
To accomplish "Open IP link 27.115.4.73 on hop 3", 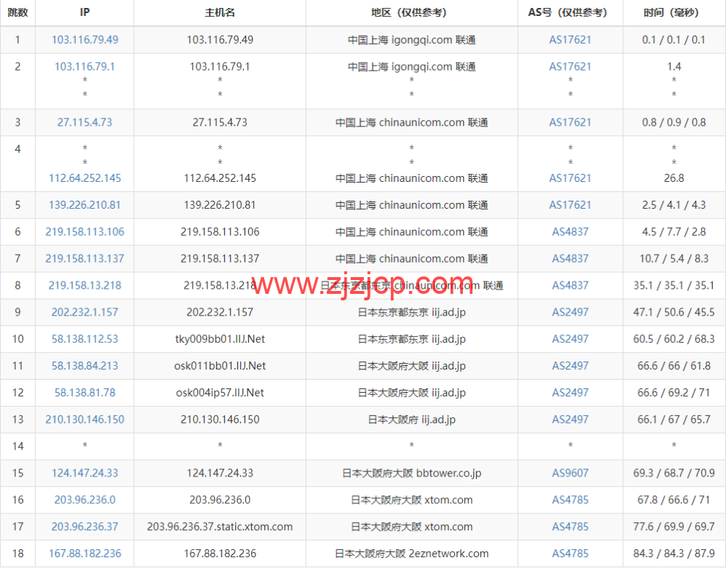I will pyautogui.click(x=84, y=122).
